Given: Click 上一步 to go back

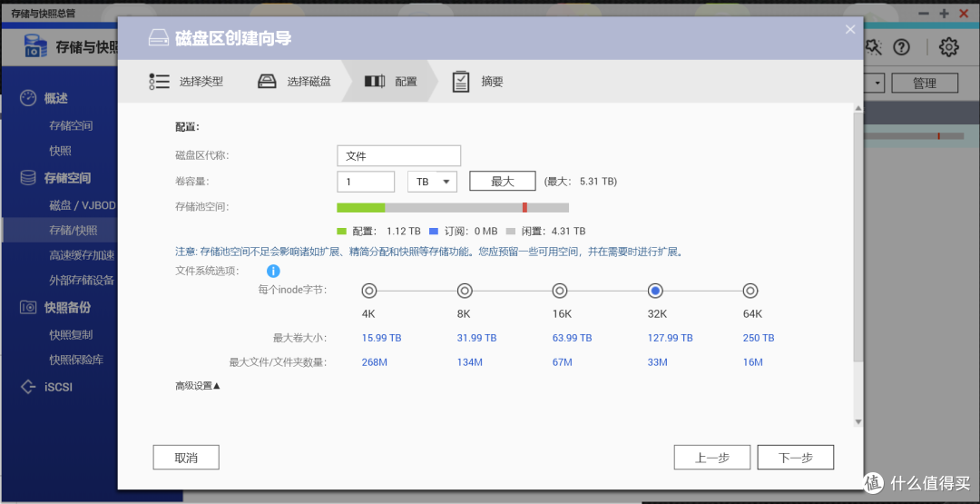Looking at the screenshot, I should click(712, 458).
